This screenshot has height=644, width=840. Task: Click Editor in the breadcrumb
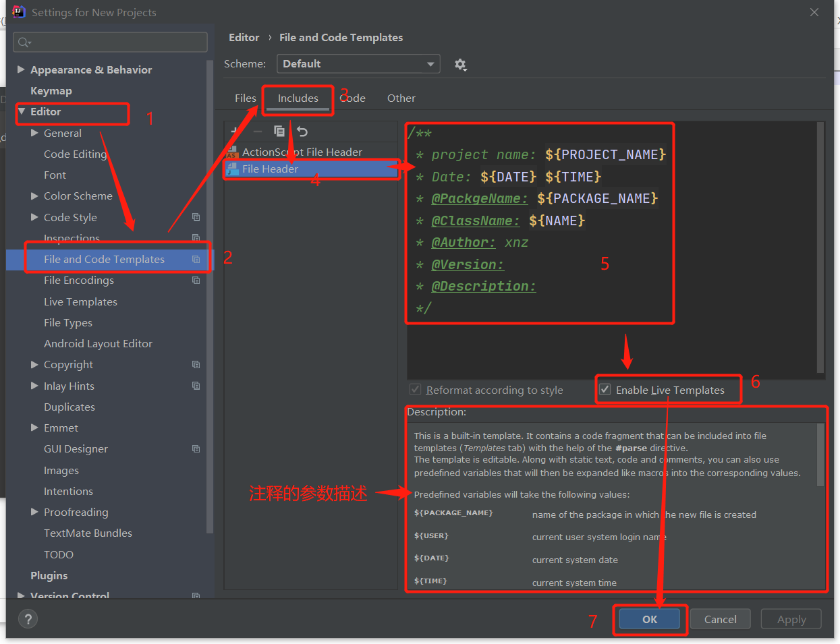(244, 38)
